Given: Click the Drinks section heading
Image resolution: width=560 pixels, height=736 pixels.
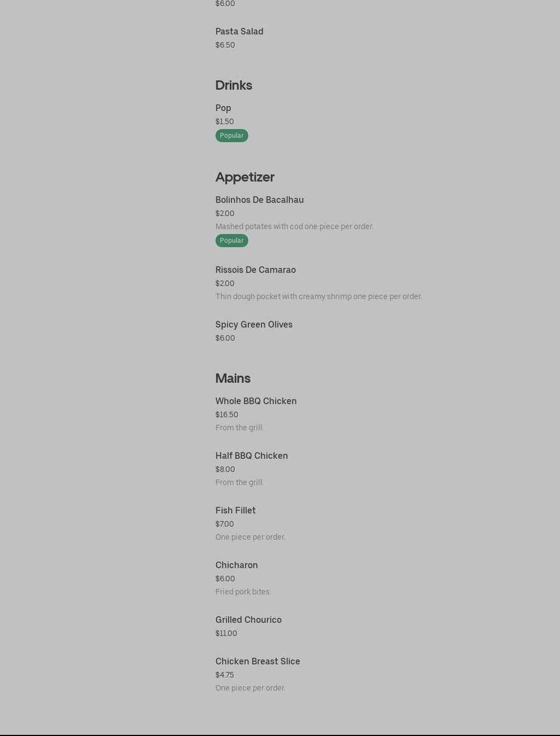Looking at the screenshot, I should click(234, 85).
